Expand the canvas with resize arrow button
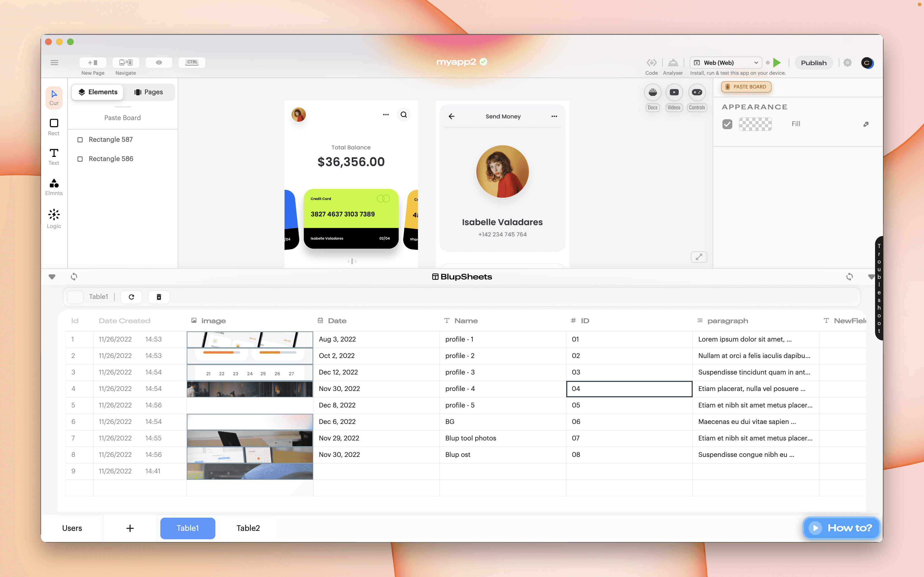 [x=699, y=257]
